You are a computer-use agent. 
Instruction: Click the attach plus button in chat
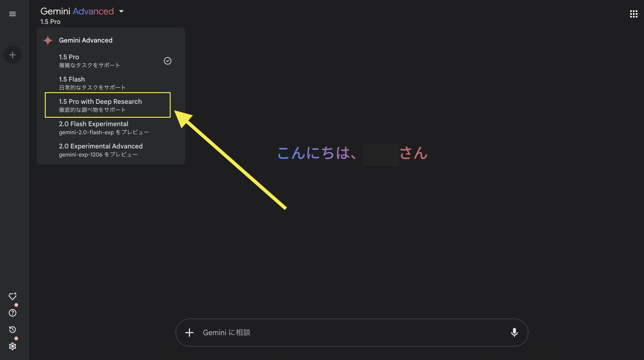pos(189,332)
